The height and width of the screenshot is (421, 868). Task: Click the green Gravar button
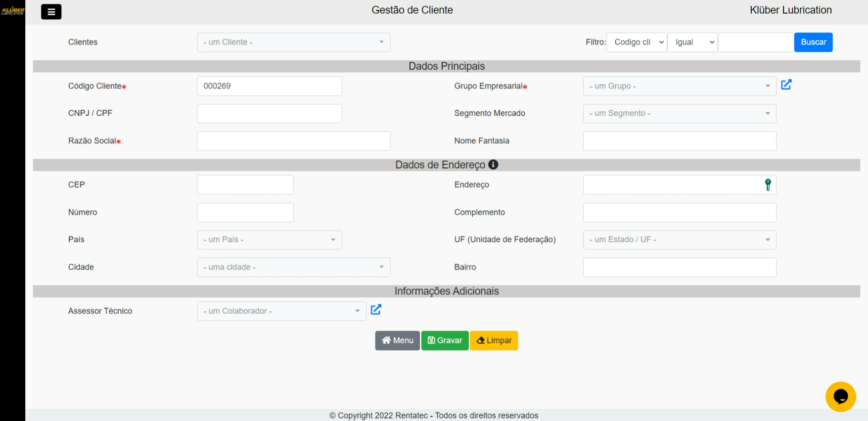point(445,340)
